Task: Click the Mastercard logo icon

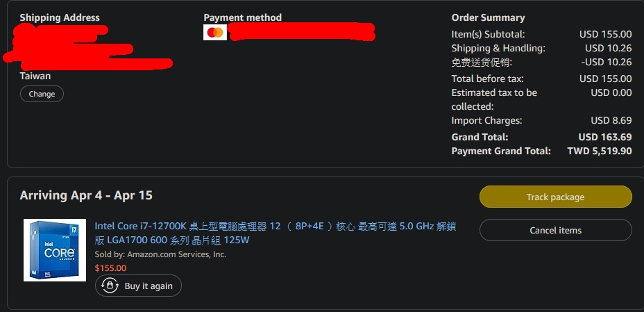Action: pyautogui.click(x=215, y=33)
